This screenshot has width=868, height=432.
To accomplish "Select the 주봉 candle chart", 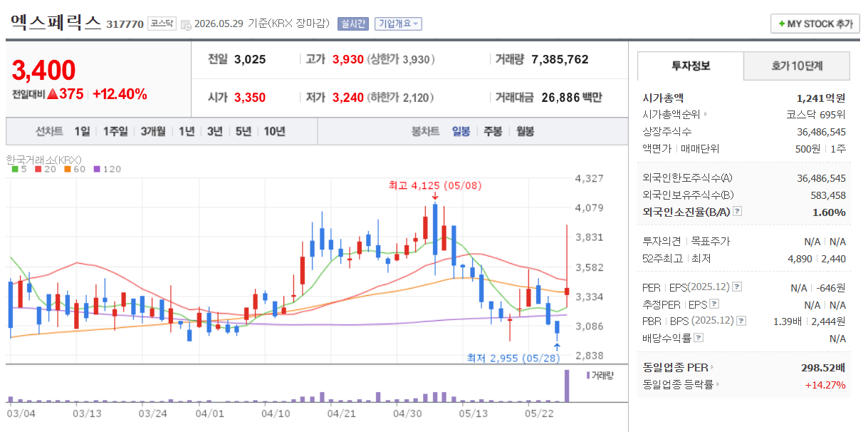I will pyautogui.click(x=493, y=131).
